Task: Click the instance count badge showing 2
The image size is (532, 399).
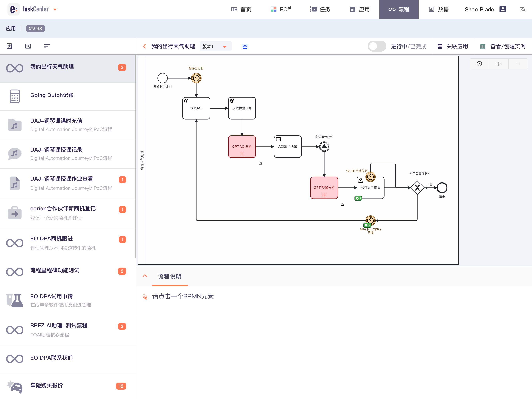Action: [367, 225]
